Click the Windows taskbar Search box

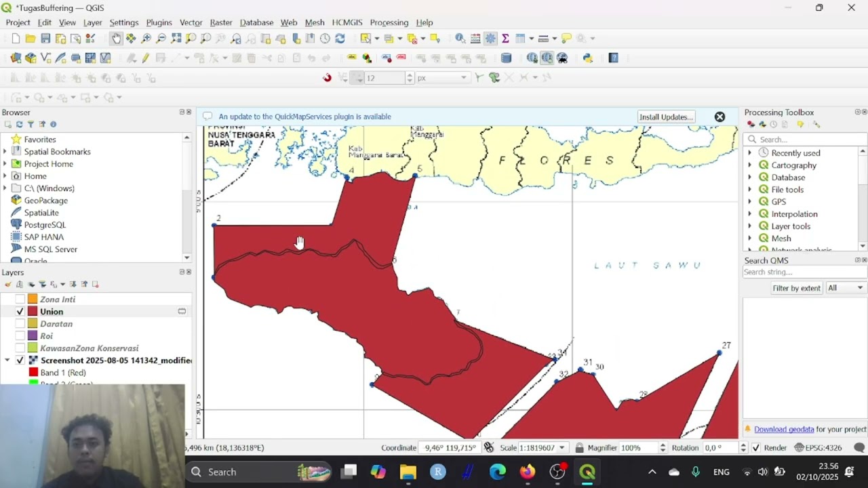coord(258,472)
